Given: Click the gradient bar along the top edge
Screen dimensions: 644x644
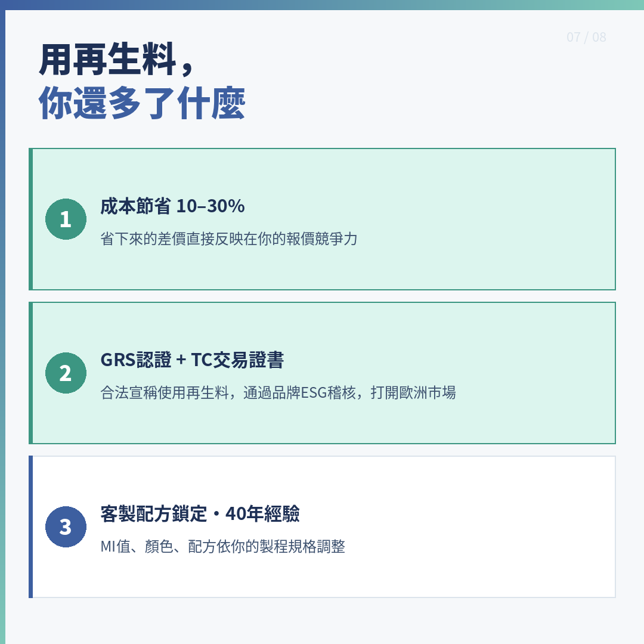Looking at the screenshot, I should 322,5.
